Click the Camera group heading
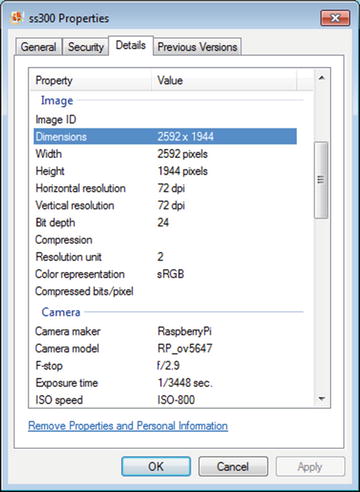Viewport: 360px width, 492px height. point(61,312)
